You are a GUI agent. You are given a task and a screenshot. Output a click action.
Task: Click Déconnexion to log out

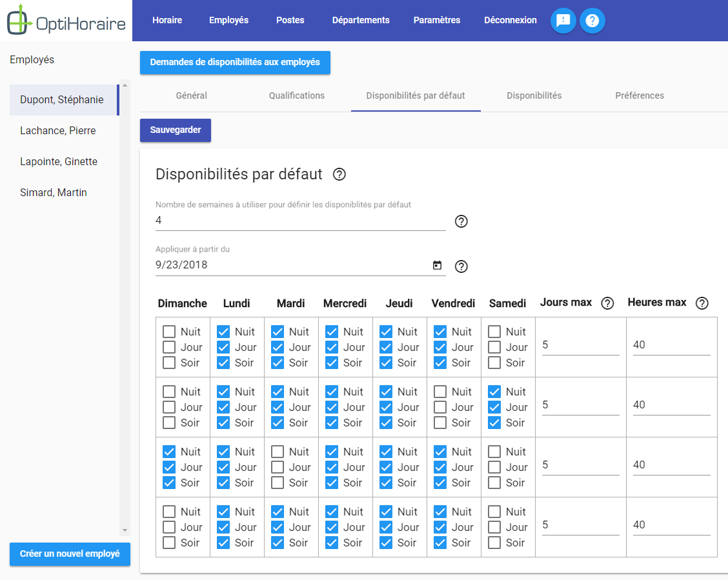511,21
